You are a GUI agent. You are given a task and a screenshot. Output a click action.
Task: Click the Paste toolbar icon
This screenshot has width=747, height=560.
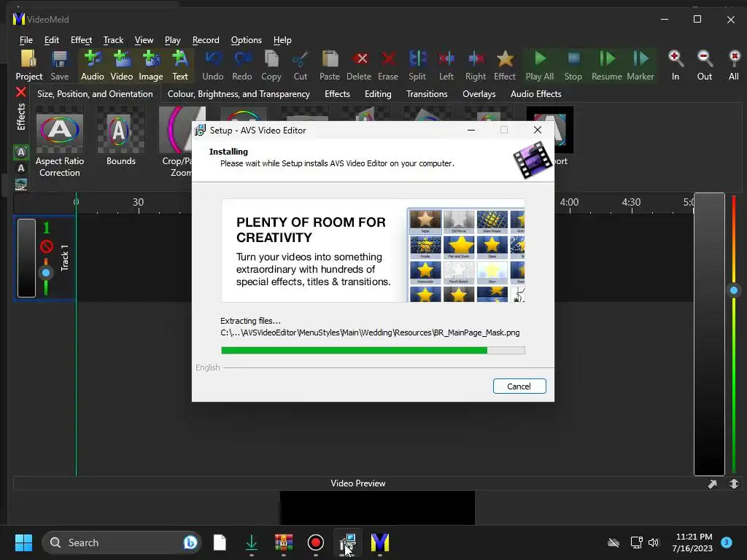coord(330,65)
